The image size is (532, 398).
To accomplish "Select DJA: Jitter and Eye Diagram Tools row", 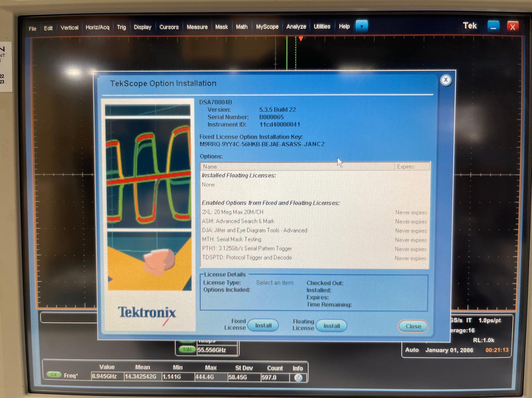I will [314, 231].
